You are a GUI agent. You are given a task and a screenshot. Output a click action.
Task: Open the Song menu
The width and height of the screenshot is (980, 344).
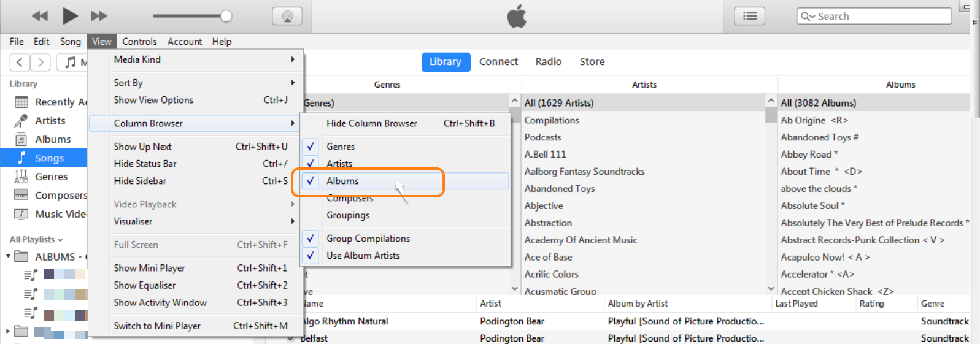coord(71,42)
